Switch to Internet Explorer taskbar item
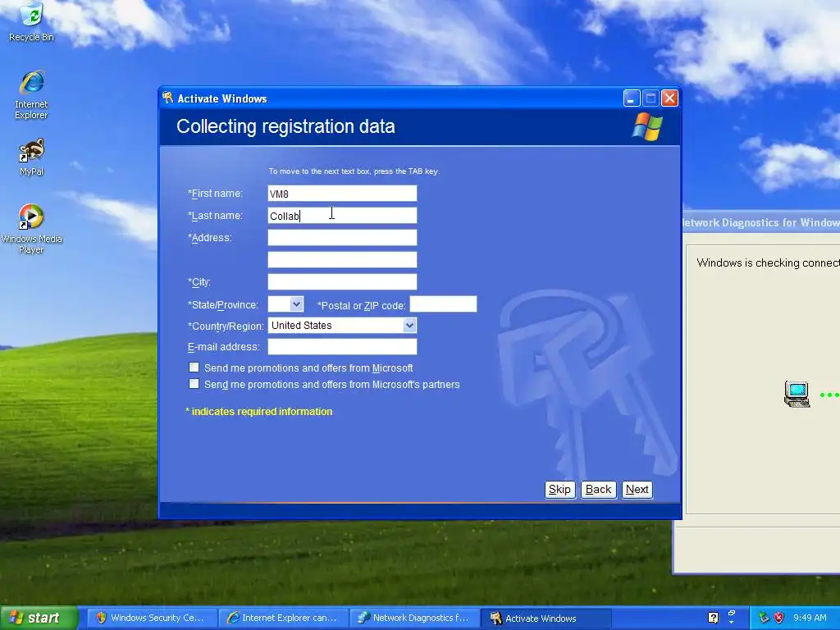The height and width of the screenshot is (630, 840). coord(283,618)
